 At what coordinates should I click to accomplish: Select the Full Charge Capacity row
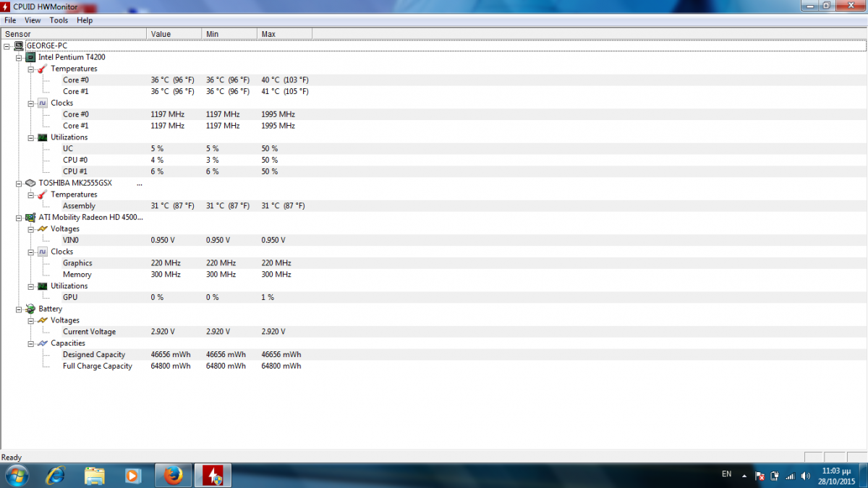click(434, 366)
